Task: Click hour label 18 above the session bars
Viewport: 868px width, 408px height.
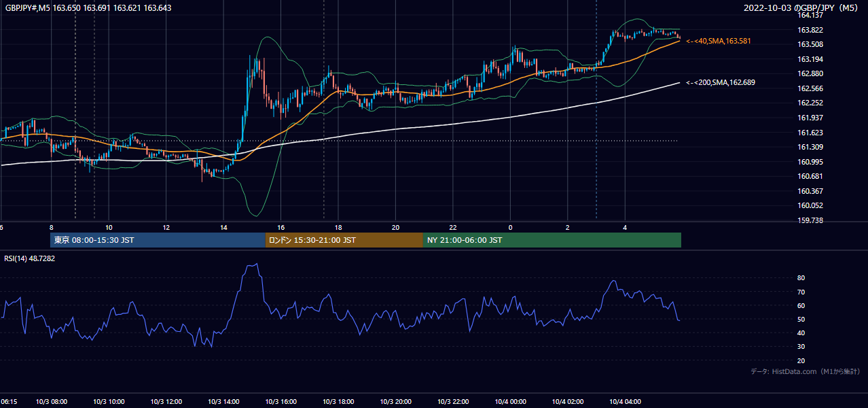Action: coord(338,227)
